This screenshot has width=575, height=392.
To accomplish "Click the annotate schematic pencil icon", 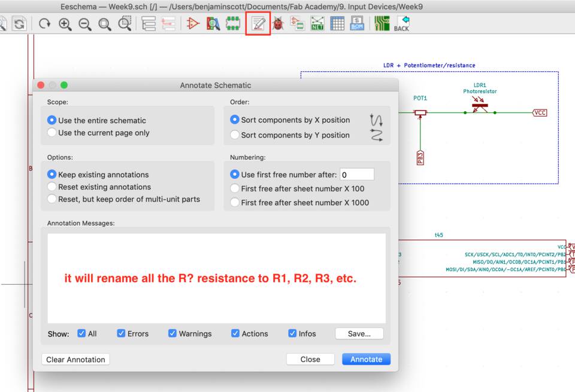I will point(258,23).
